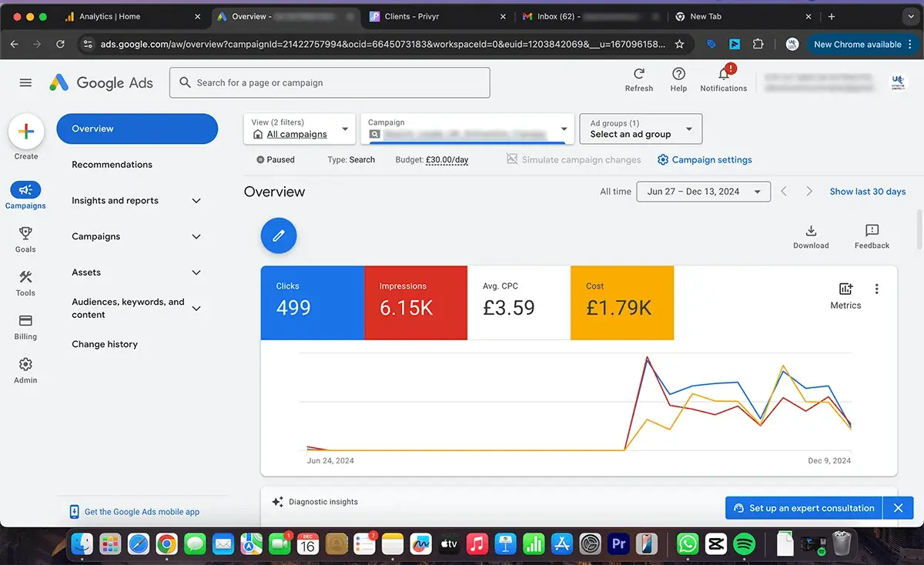Click the blue pencil edit button
Image resolution: width=924 pixels, height=565 pixels.
click(279, 236)
